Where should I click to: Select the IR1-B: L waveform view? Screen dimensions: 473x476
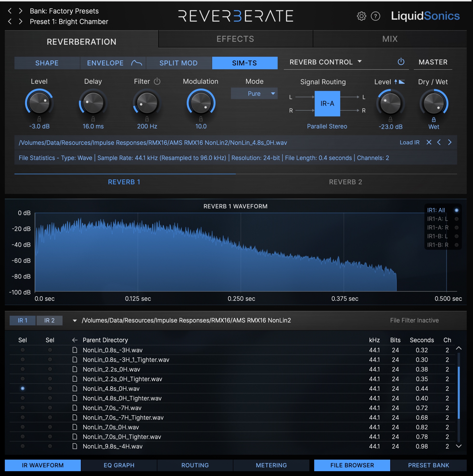point(457,236)
